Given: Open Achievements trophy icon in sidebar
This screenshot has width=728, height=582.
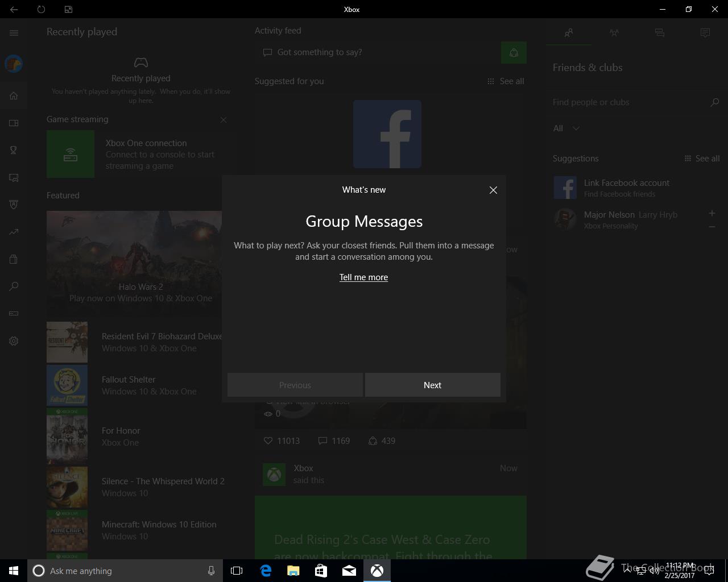Looking at the screenshot, I should tap(14, 150).
